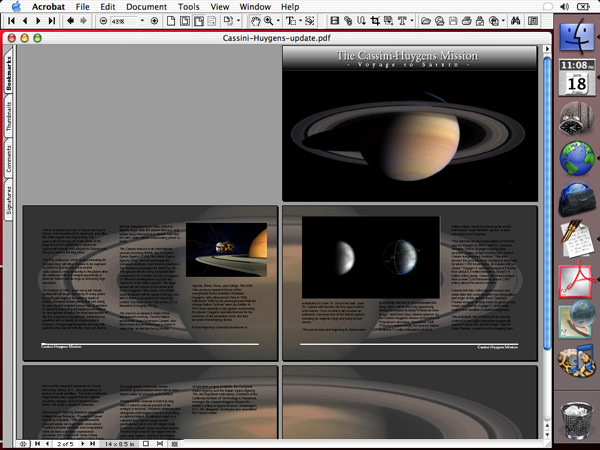Zoom in with the plus button
The height and width of the screenshot is (450, 600).
tap(154, 21)
